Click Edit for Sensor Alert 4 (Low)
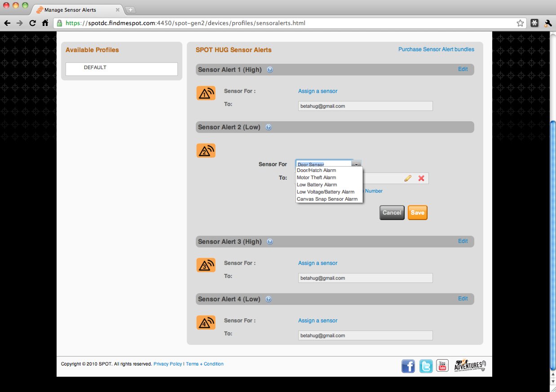The height and width of the screenshot is (392, 556). pyautogui.click(x=463, y=299)
